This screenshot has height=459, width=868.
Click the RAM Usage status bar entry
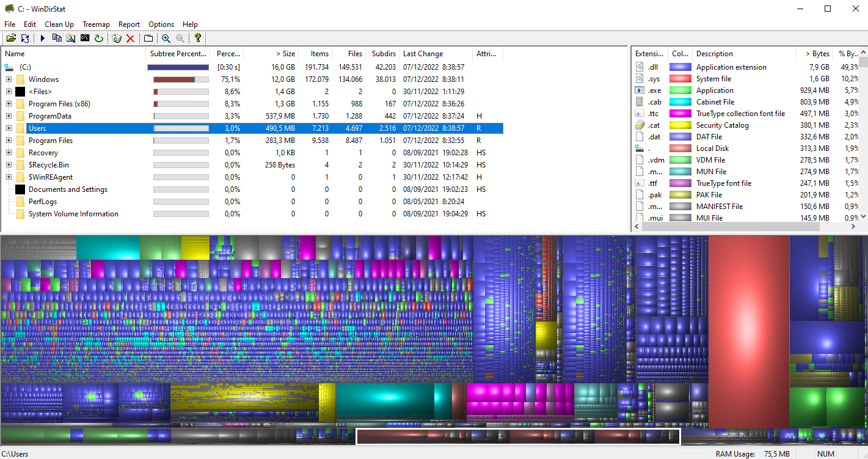[x=753, y=454]
